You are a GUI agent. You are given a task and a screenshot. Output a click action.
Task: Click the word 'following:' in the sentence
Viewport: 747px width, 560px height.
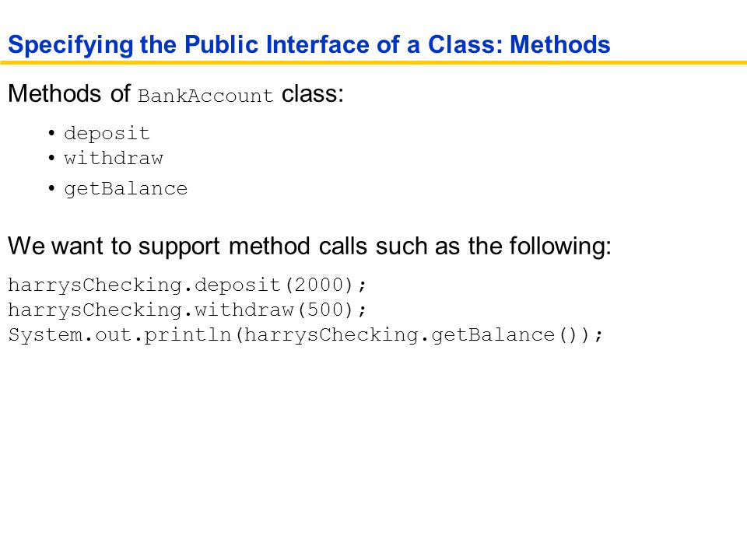click(560, 247)
